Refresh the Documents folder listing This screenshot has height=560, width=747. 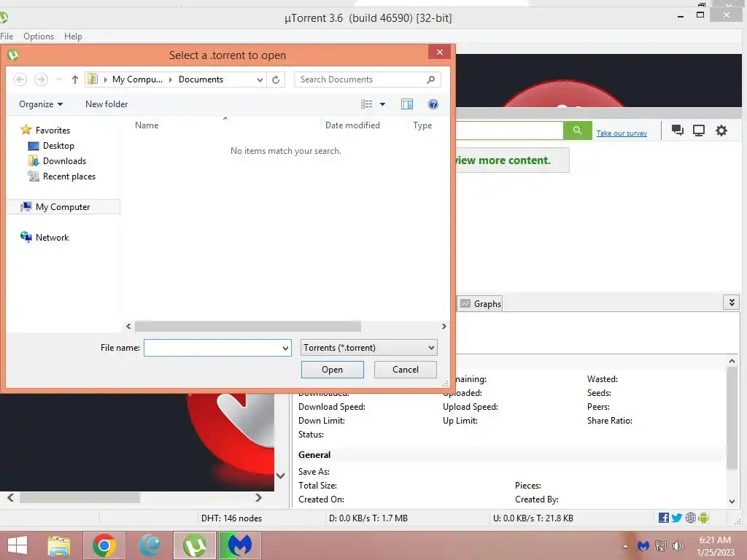[x=276, y=79]
